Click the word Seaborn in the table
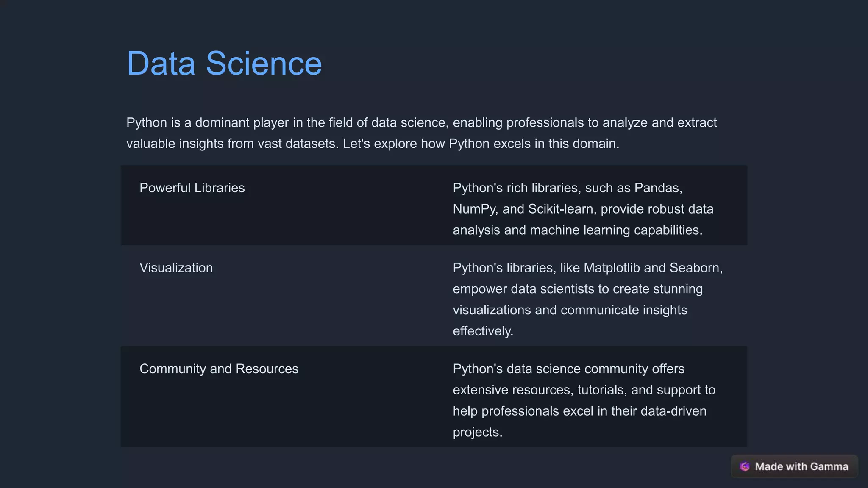 694,268
